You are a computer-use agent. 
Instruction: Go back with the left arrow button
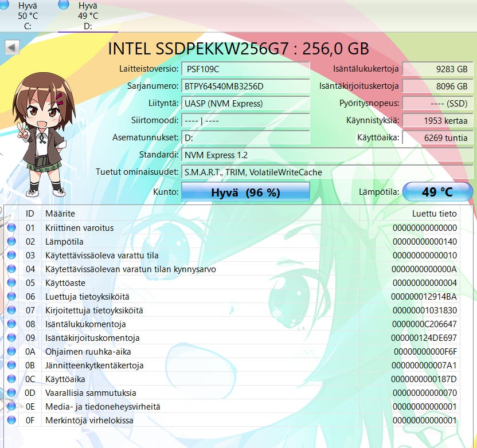click(12, 48)
